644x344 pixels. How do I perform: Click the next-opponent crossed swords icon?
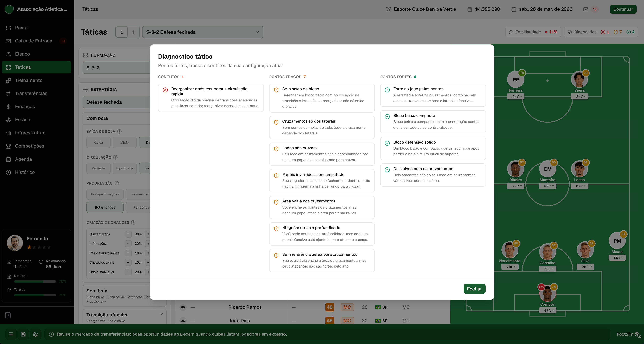(388, 9)
